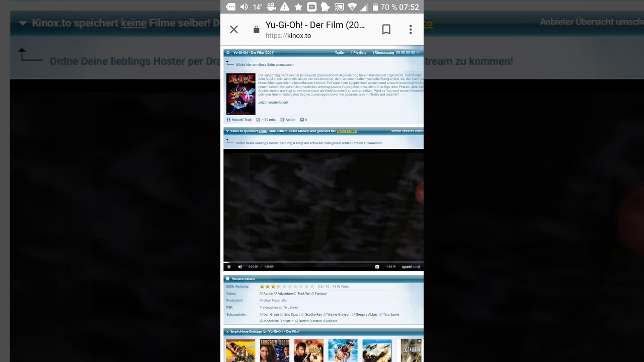Click the Weitere Details document icon

click(227, 279)
